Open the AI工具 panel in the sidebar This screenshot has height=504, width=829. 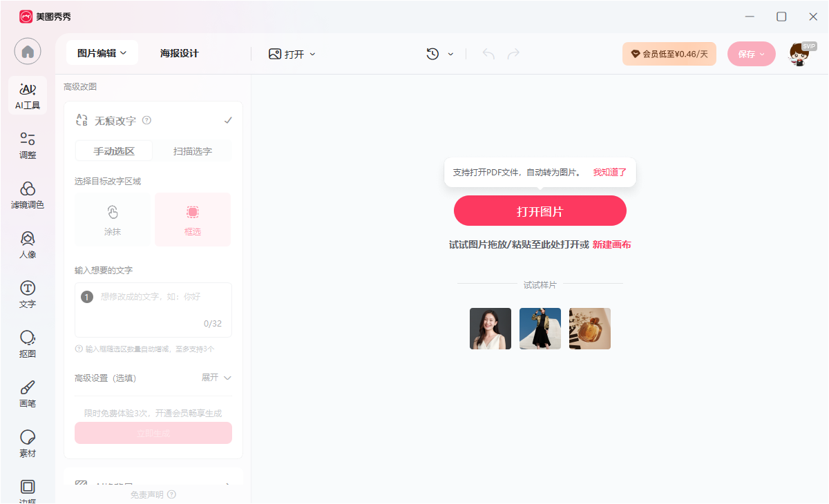(28, 95)
